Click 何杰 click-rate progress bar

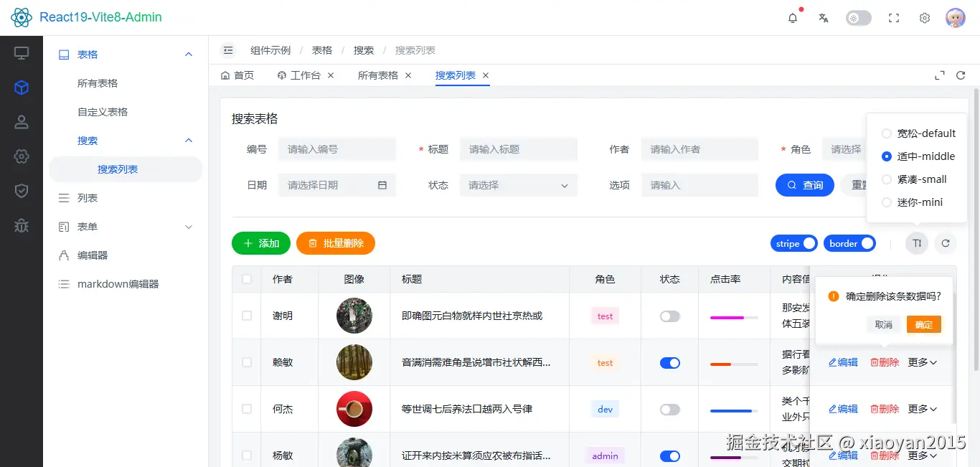click(734, 410)
